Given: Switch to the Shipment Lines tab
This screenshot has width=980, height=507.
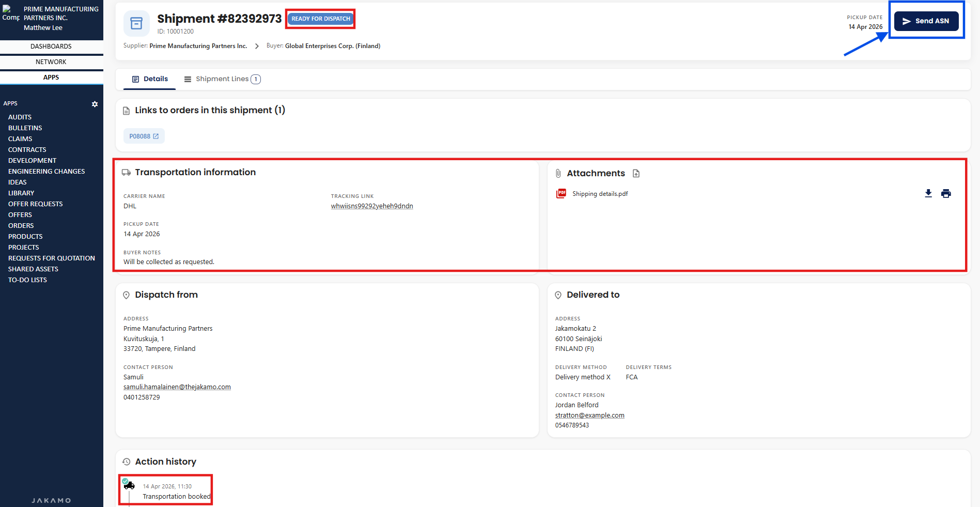Looking at the screenshot, I should click(x=222, y=79).
